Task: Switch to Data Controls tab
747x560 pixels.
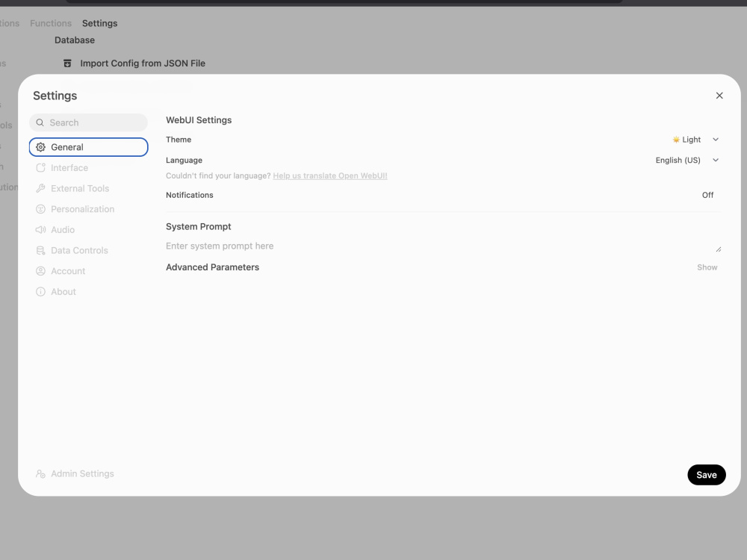Action: coord(89,250)
